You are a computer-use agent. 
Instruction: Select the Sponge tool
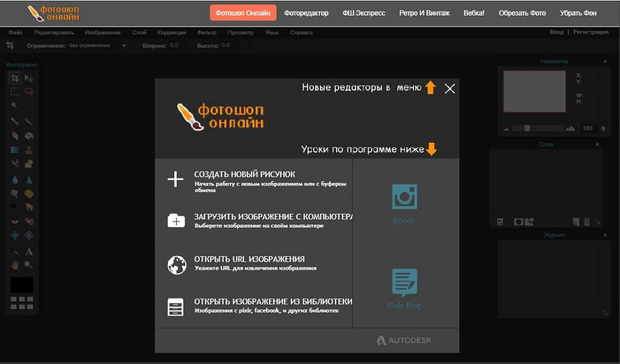29,193
